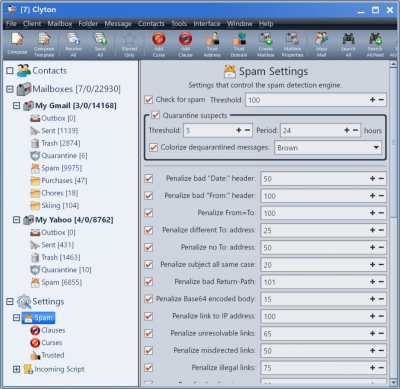Decrease Penalize unresolvable links value
Viewport: 400px width, 389px height.
tap(381, 333)
